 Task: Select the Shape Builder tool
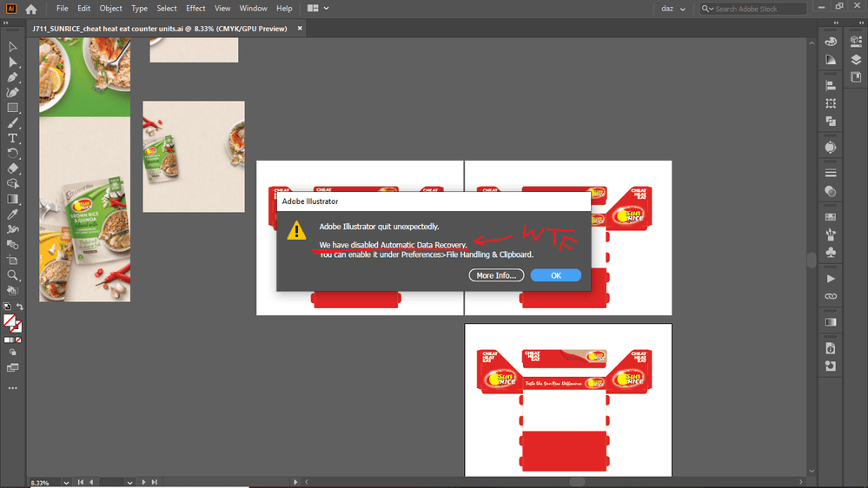pos(13,184)
